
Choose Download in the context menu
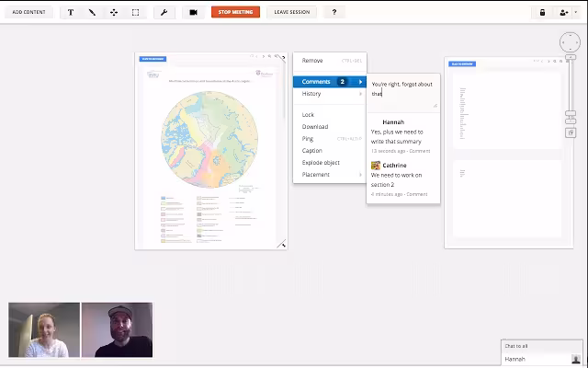point(330,127)
